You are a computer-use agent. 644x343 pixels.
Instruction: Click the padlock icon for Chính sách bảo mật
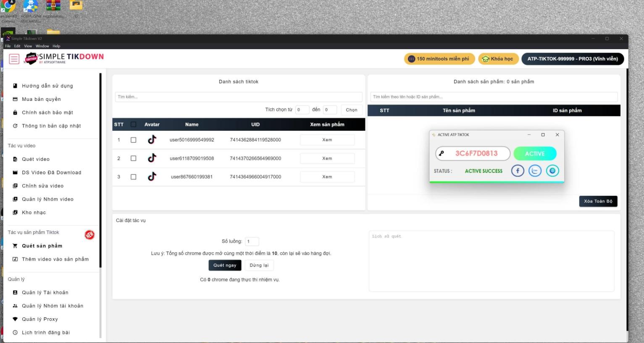click(x=15, y=113)
